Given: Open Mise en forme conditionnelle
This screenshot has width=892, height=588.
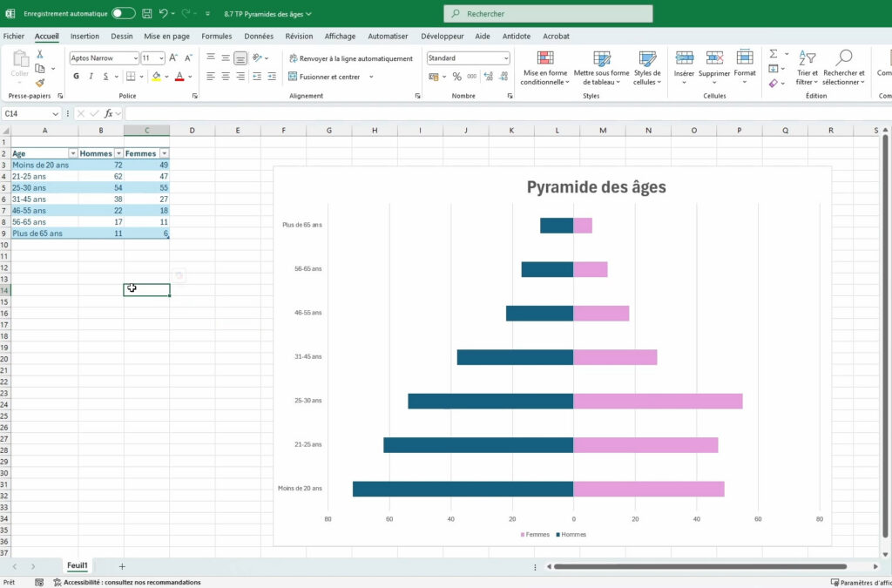Looking at the screenshot, I should click(544, 68).
